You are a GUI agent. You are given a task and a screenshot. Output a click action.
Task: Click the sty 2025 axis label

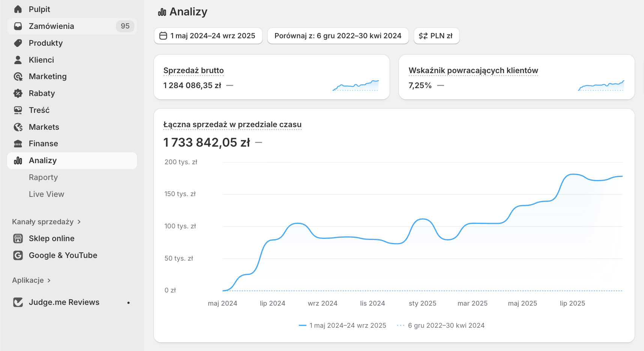[x=423, y=303]
